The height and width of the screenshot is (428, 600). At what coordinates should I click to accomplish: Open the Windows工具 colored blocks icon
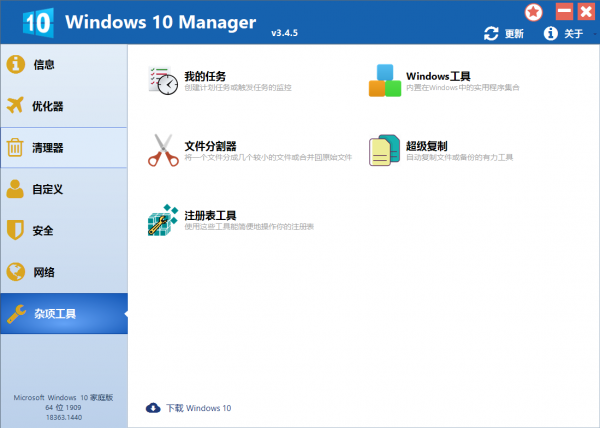pos(385,80)
